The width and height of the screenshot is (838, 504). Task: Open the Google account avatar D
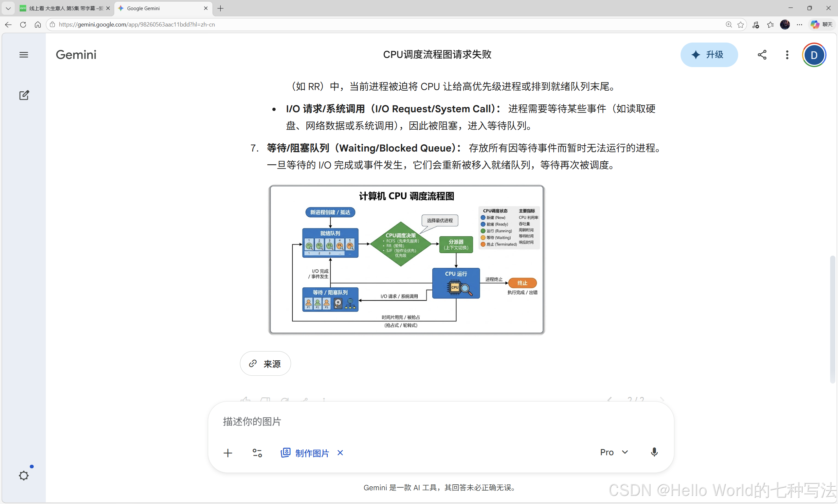pyautogui.click(x=814, y=55)
